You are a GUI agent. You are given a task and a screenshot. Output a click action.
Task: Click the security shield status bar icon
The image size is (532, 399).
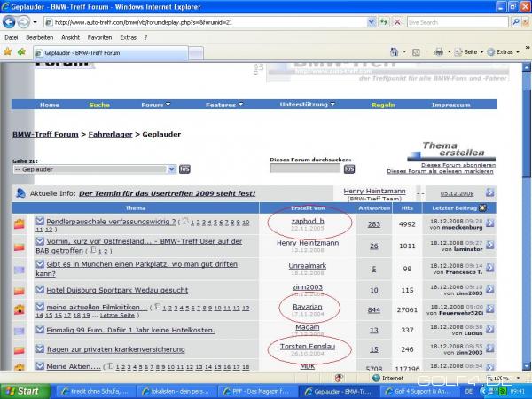coord(339,378)
